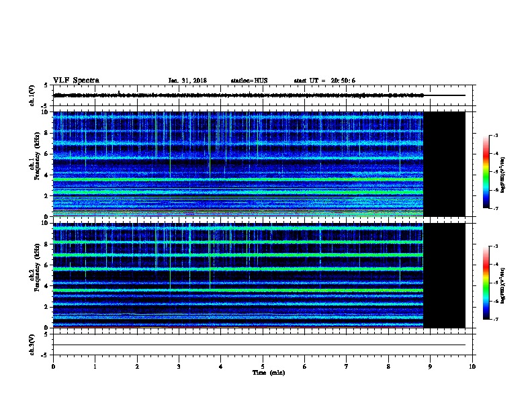Click the black data gap in ch.1 spectrogram
532x411 pixels.
point(444,164)
